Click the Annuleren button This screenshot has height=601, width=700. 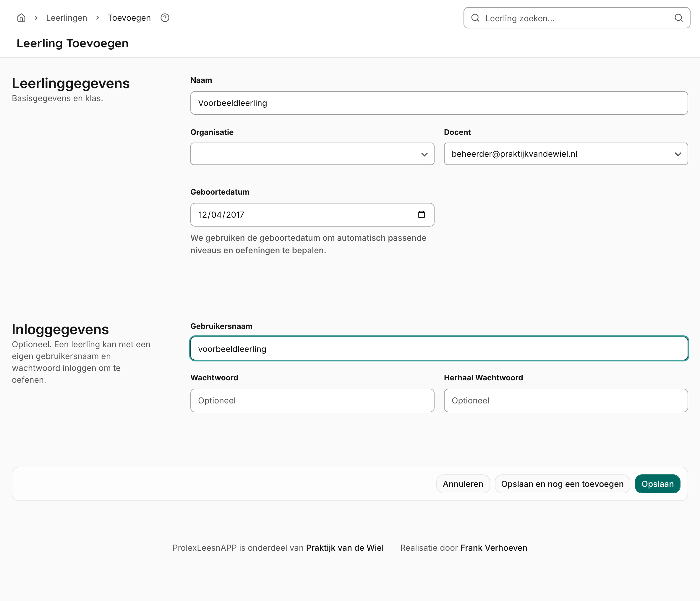463,484
